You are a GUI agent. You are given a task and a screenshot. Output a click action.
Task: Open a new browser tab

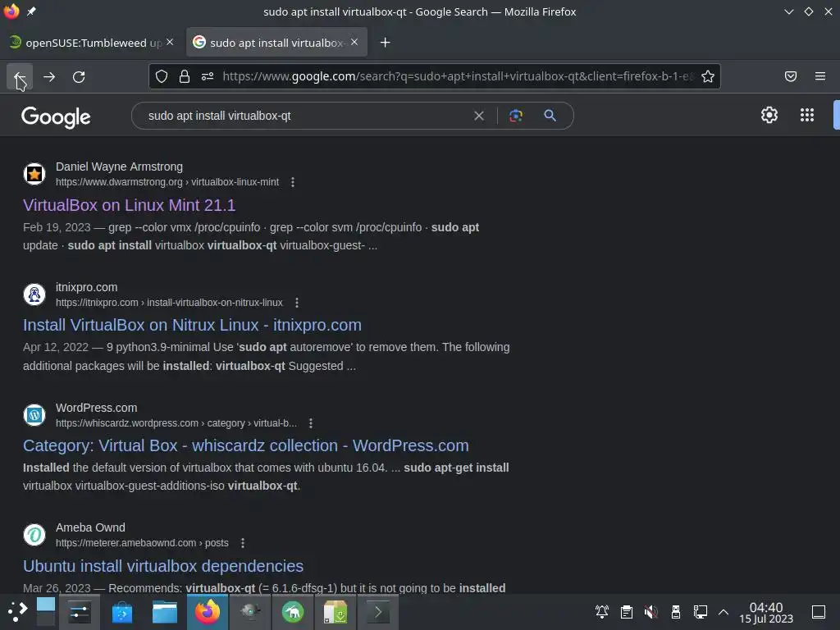tap(386, 43)
